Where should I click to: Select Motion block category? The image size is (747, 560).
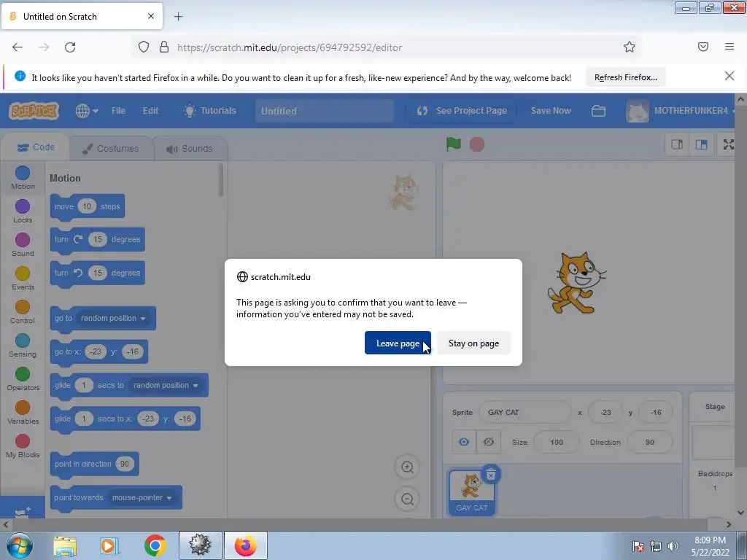[23, 178]
